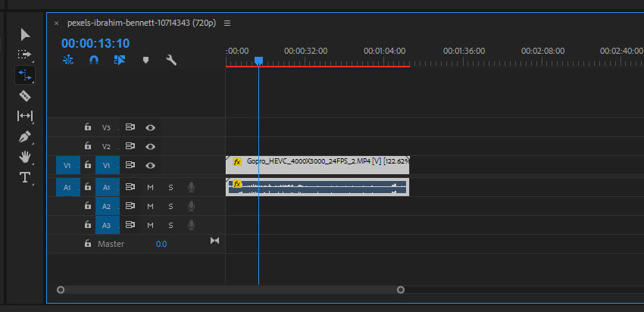This screenshot has width=644, height=312.
Task: Click Master volume value 0.0
Action: coord(161,244)
